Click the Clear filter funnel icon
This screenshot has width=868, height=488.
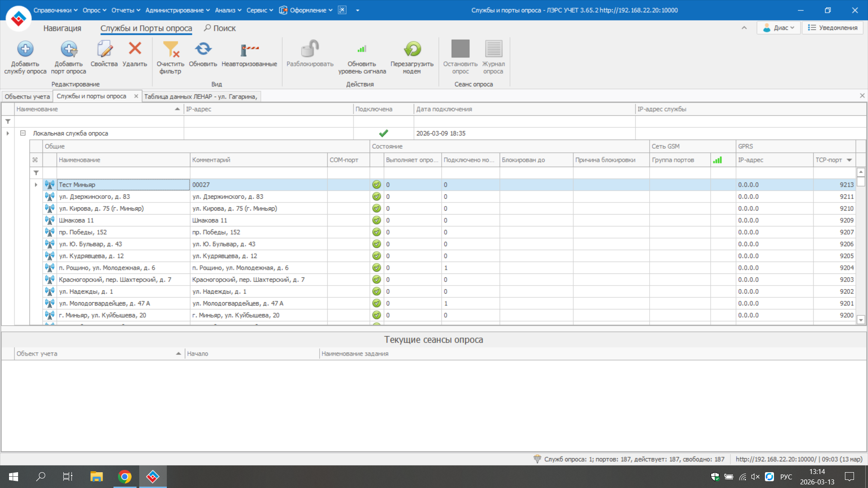click(x=170, y=49)
